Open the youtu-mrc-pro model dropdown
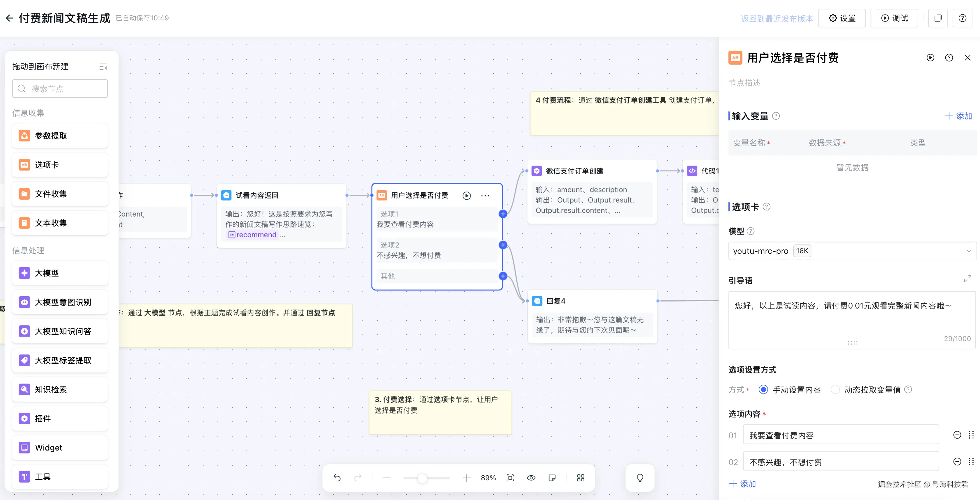 tap(852, 251)
